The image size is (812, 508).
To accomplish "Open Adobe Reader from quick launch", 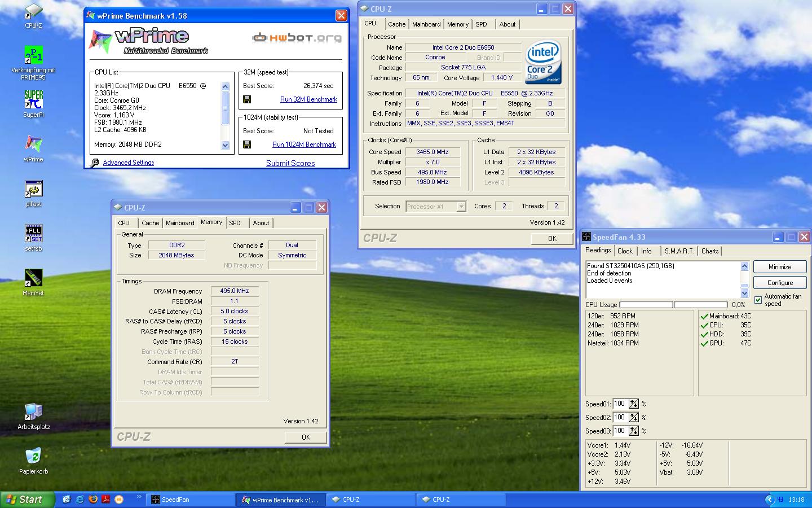I will [105, 500].
